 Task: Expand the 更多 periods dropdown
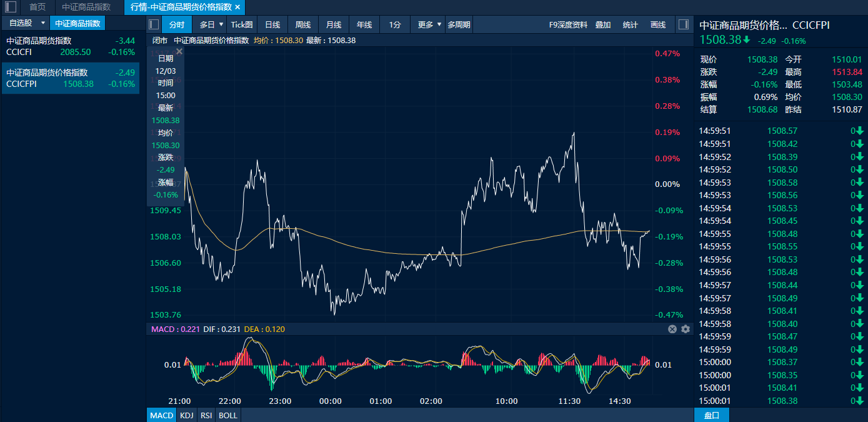[439, 25]
